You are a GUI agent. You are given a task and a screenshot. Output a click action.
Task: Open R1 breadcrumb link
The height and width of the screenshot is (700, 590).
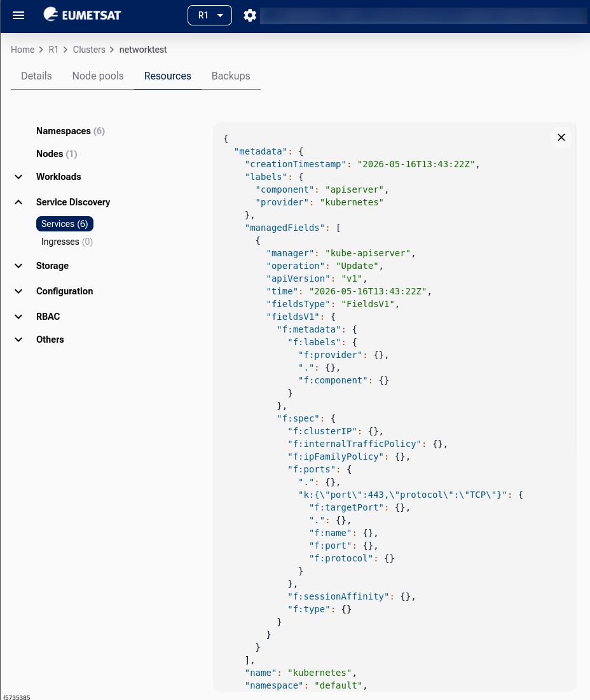click(53, 50)
